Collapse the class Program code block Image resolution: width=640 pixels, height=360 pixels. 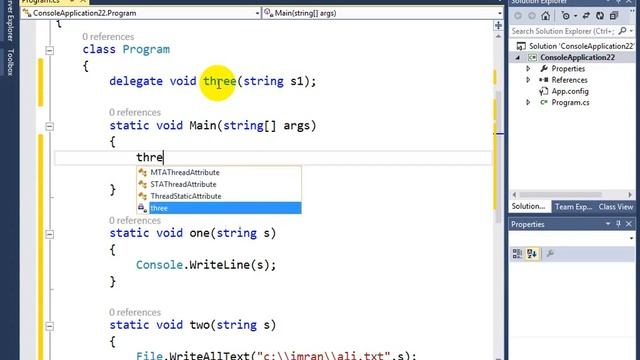coord(49,51)
